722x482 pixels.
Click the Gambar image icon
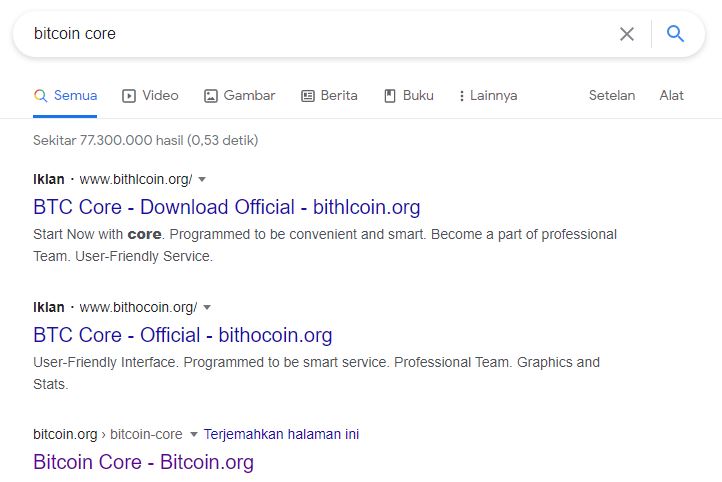[210, 96]
